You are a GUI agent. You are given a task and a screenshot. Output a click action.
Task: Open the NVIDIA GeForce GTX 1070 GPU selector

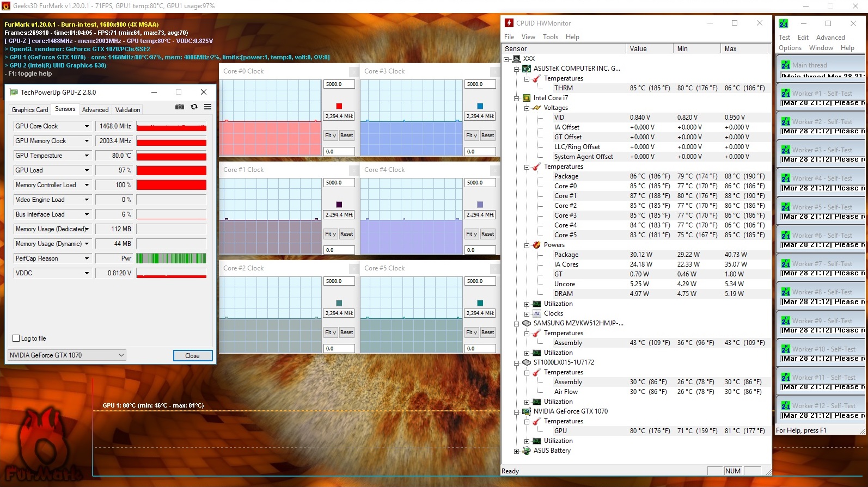(x=66, y=355)
